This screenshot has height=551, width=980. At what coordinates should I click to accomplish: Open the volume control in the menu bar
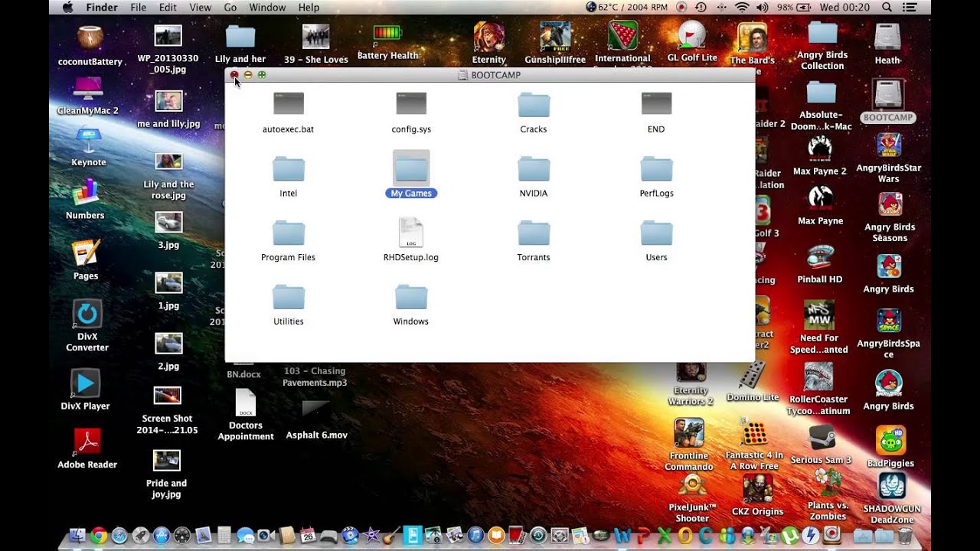[x=762, y=7]
